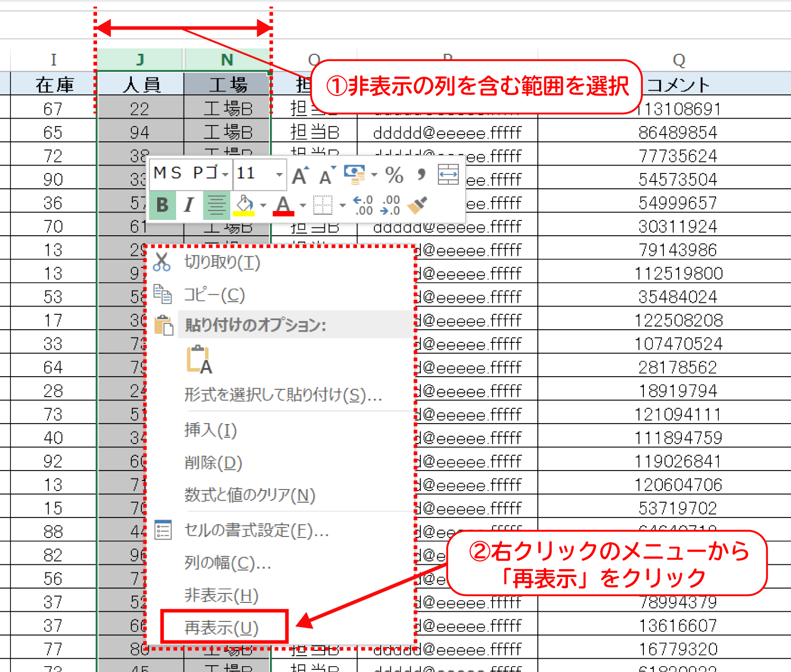Click email cell left of 86489854
This screenshot has width=791, height=672.
[x=448, y=132]
